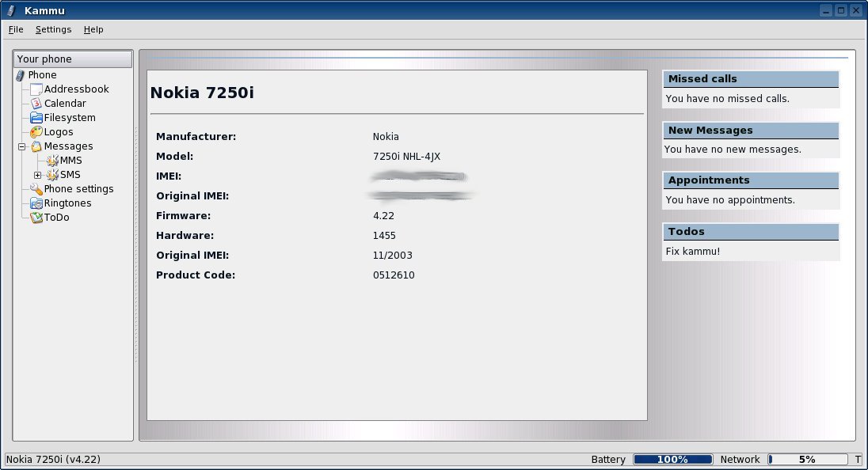Image resolution: width=868 pixels, height=470 pixels.
Task: Open the File menu
Action: coord(16,29)
